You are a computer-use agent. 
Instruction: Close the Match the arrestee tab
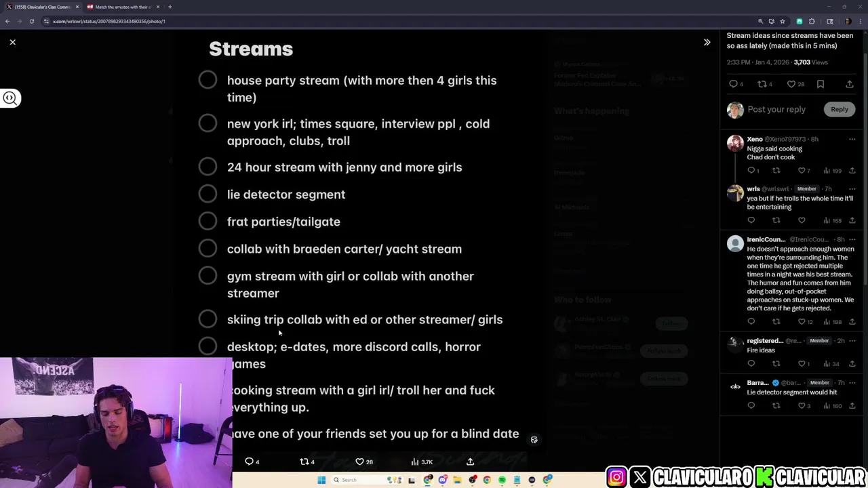click(158, 7)
